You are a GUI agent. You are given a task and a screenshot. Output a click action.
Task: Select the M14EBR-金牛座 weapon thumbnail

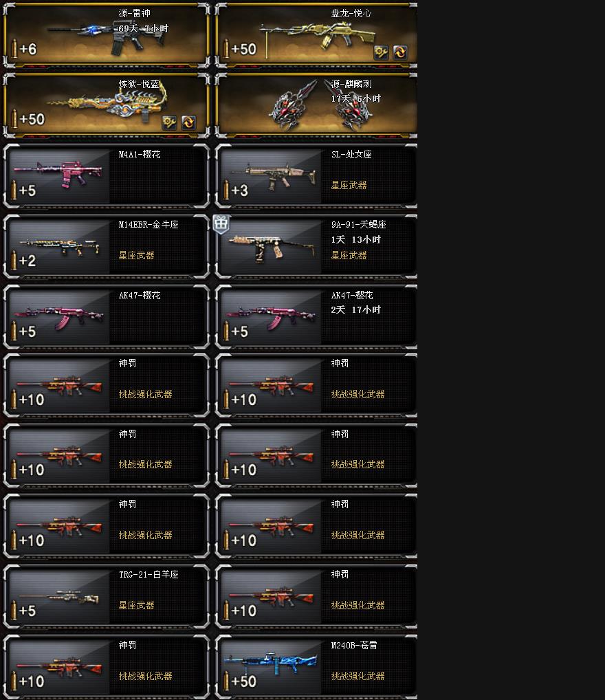click(x=59, y=246)
